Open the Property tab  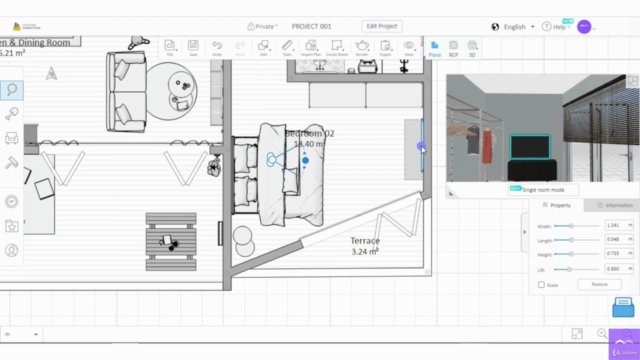tap(556, 205)
